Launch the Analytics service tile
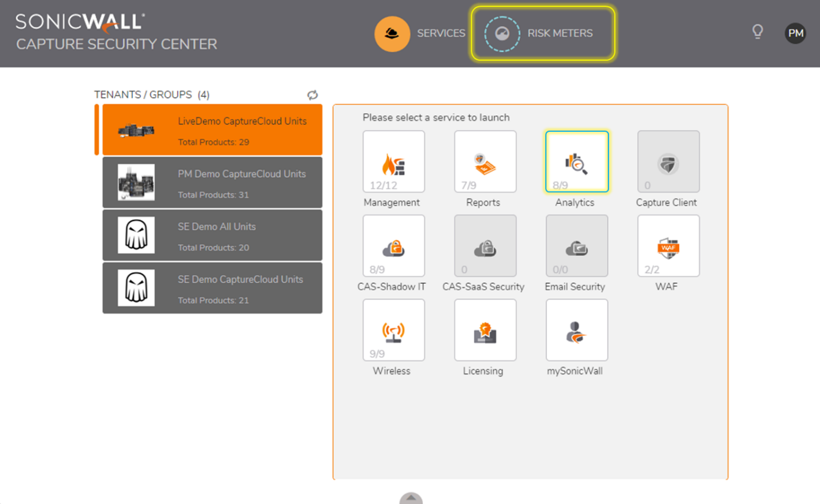 577,162
